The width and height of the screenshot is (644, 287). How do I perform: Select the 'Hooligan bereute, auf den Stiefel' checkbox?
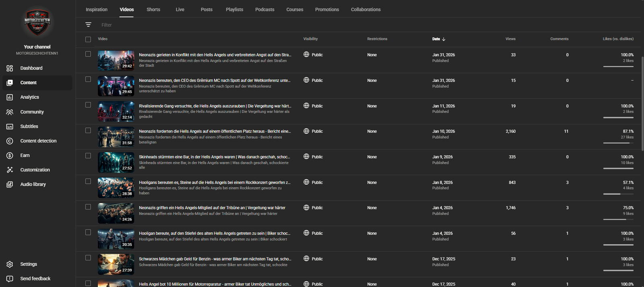[88, 233]
